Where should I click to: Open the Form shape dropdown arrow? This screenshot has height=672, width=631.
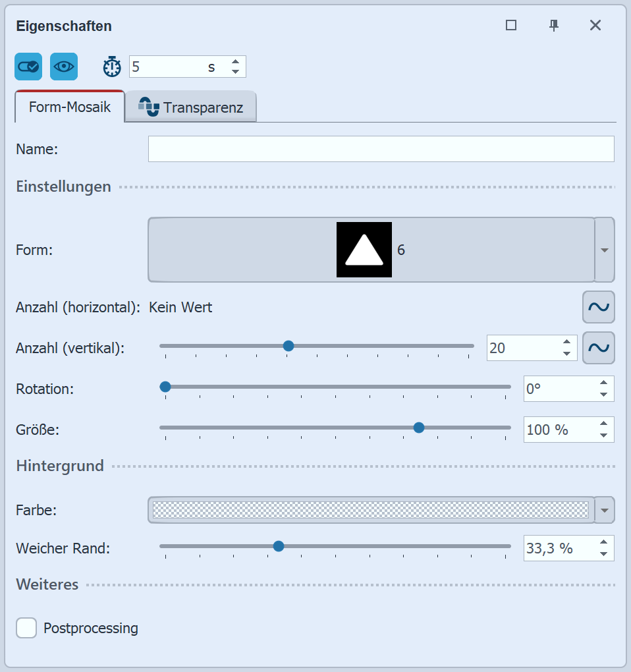605,250
